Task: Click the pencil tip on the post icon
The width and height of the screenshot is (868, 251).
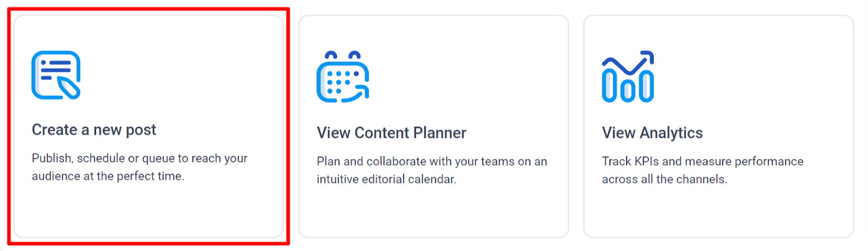Action: tap(70, 89)
